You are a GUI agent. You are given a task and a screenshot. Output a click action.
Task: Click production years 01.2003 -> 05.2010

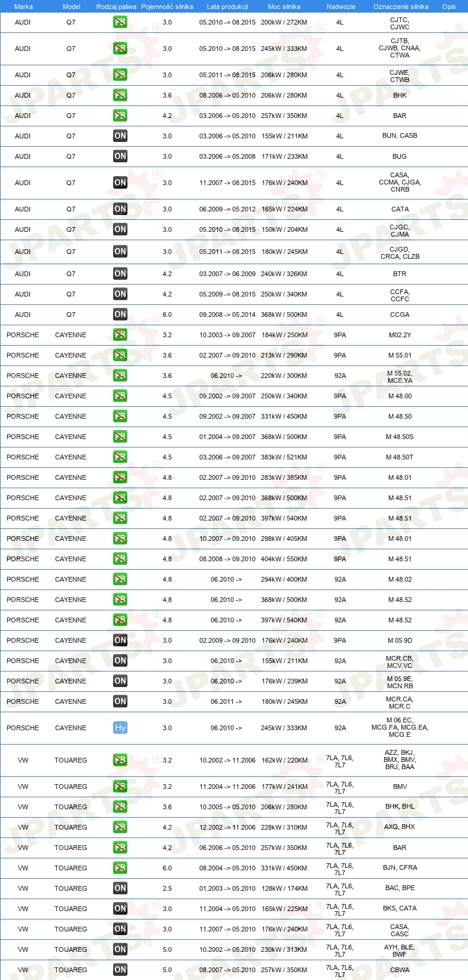(x=227, y=888)
